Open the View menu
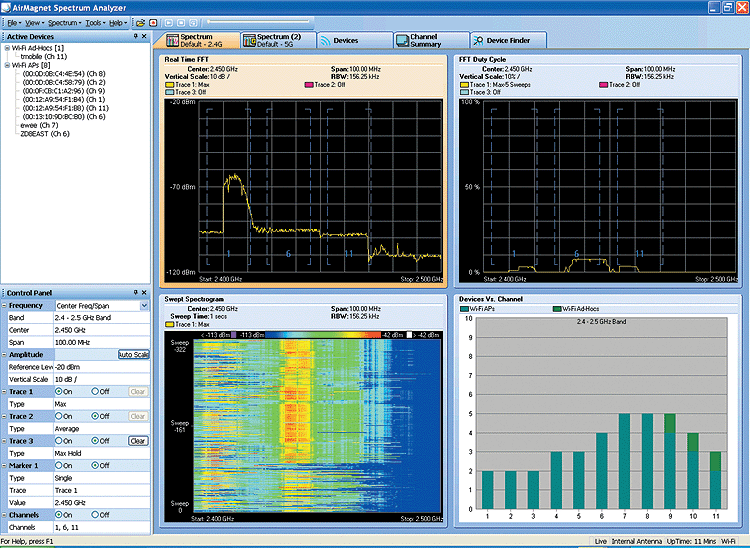 34,22
